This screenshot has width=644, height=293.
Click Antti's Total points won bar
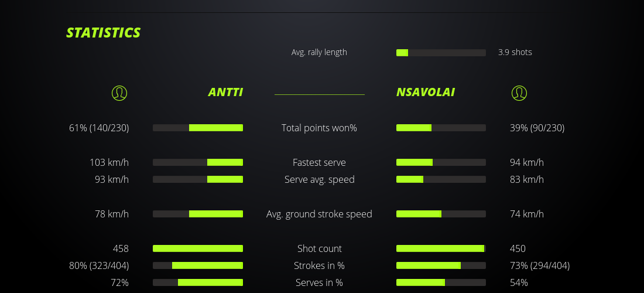tap(198, 128)
